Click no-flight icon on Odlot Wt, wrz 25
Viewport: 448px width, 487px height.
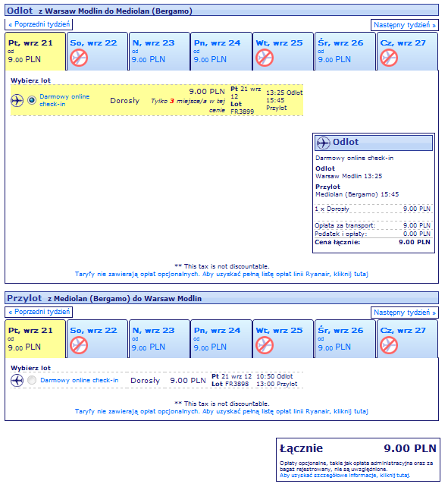pos(265,58)
